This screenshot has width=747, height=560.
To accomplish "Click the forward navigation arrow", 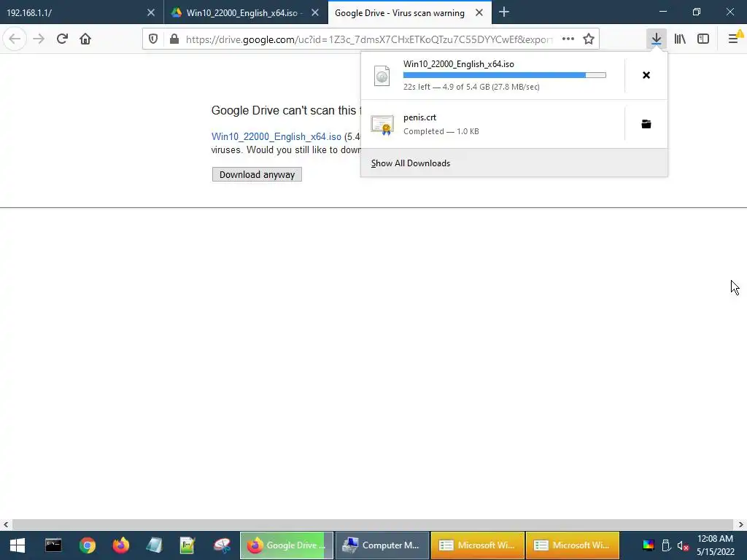I will coord(39,39).
